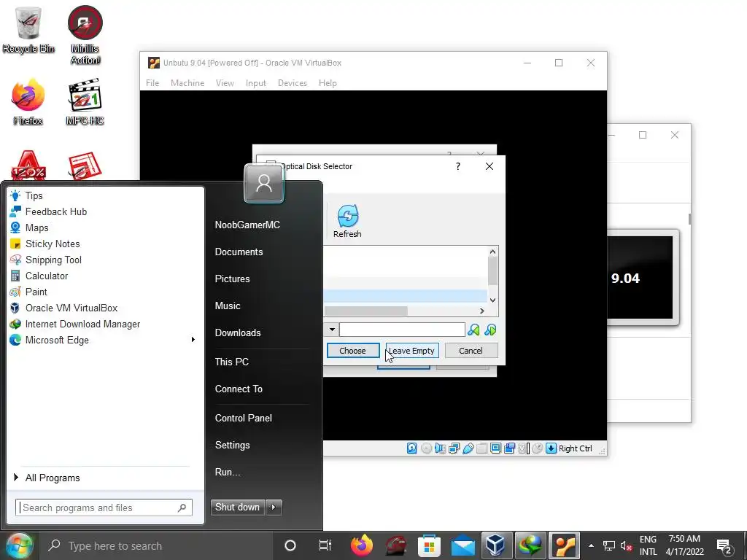The width and height of the screenshot is (747, 560).
Task: Click the VirtualBox cube icon on the taskbar
Action: point(496,545)
